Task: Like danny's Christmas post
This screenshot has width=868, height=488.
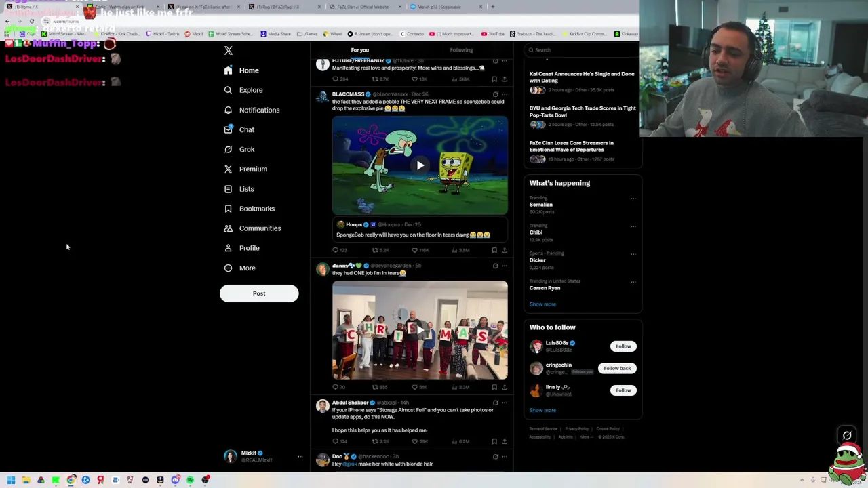Action: point(420,387)
